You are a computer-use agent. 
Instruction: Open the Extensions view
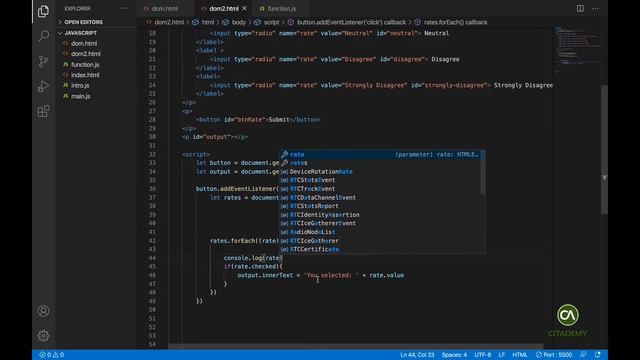click(43, 111)
